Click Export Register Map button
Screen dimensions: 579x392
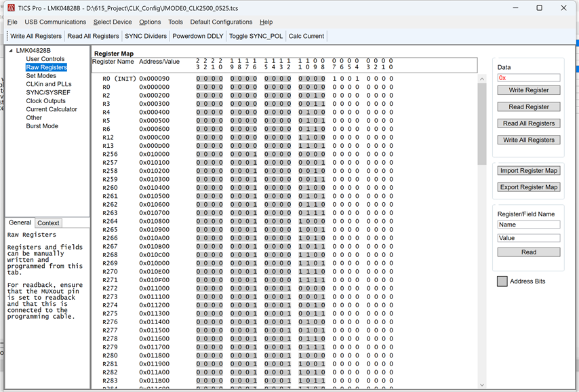coord(528,187)
